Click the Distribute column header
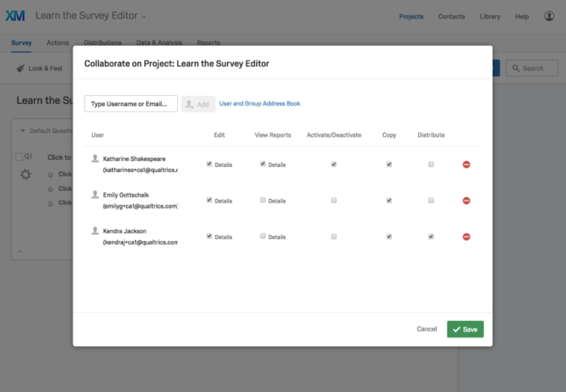 tap(431, 135)
